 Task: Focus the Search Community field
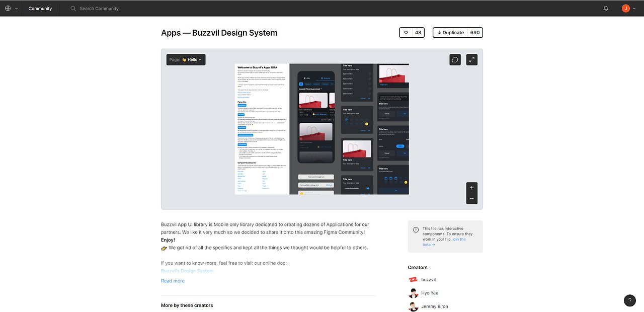99,9
